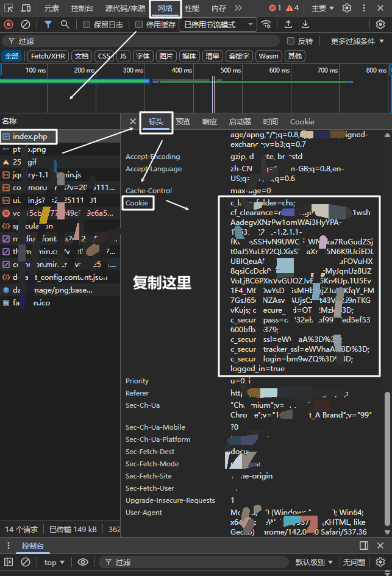Viewport: 392px width, 576px height.
Task: Open network conditions wifi icon
Action: 266,24
